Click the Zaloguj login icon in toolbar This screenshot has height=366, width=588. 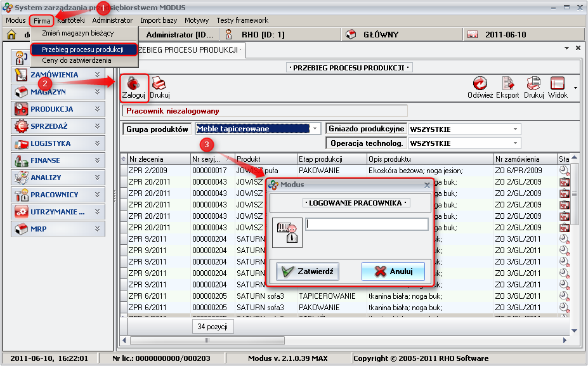coord(133,84)
